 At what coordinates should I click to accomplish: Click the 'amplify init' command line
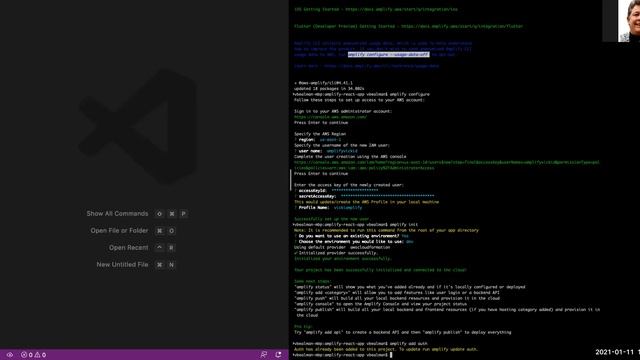pyautogui.click(x=355, y=224)
